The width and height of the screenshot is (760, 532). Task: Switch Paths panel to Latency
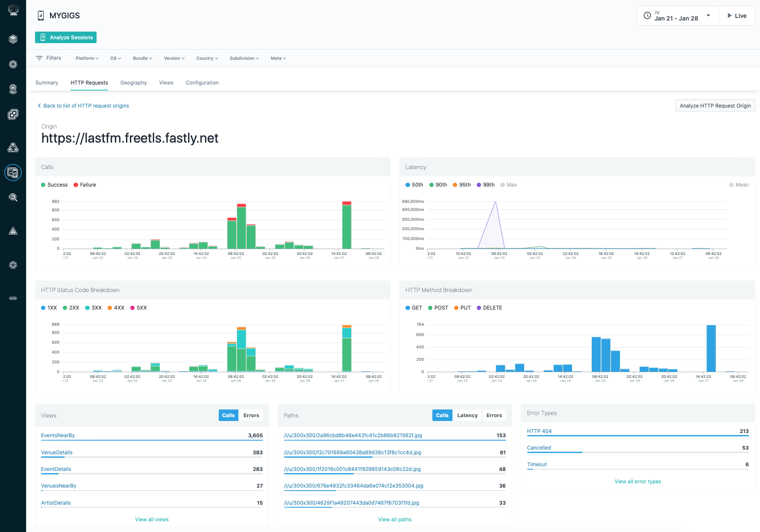[467, 415]
